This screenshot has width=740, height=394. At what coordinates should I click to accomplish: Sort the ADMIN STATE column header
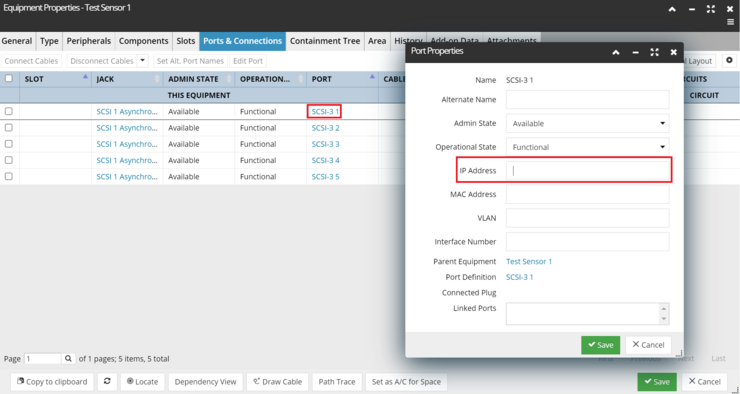pos(199,79)
